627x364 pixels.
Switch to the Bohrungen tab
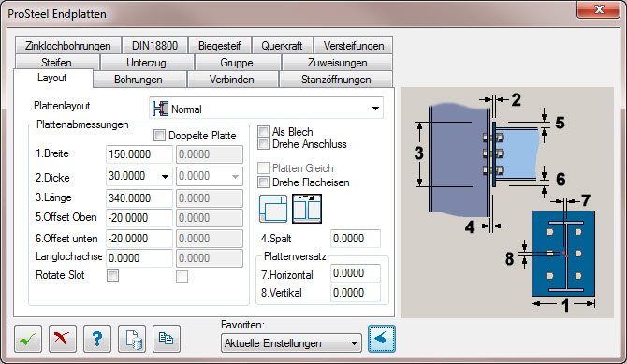(x=138, y=80)
